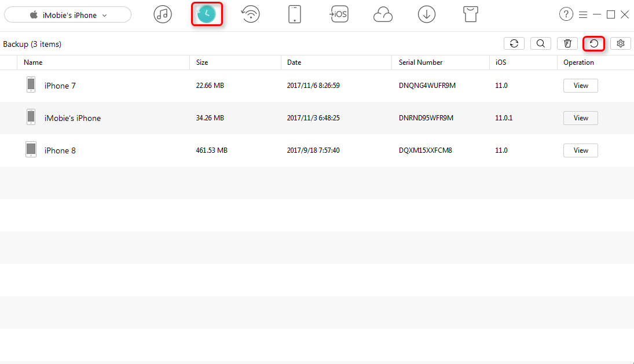The height and width of the screenshot is (364, 634).
Task: Open the Air Backup Wi-Fi icon
Action: point(251,14)
